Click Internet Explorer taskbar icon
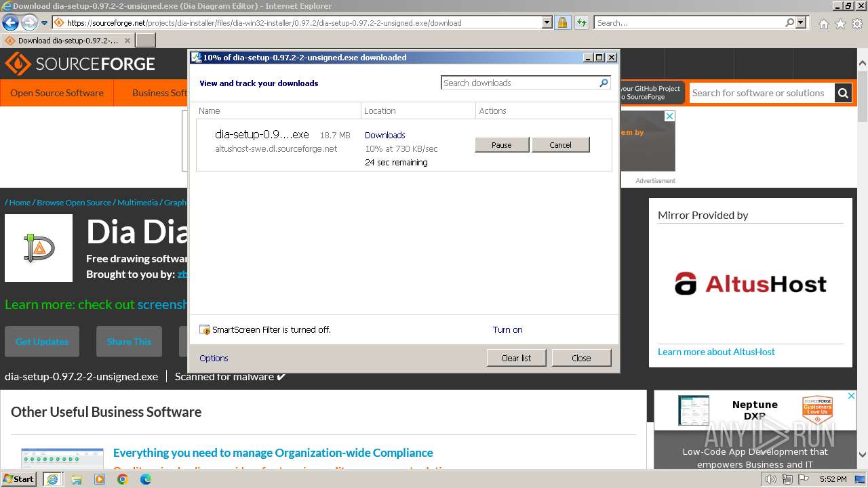This screenshot has height=488, width=868. [x=52, y=479]
